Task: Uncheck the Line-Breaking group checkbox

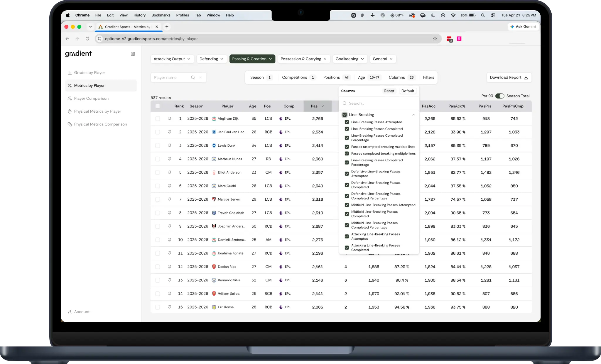Action: pos(345,115)
